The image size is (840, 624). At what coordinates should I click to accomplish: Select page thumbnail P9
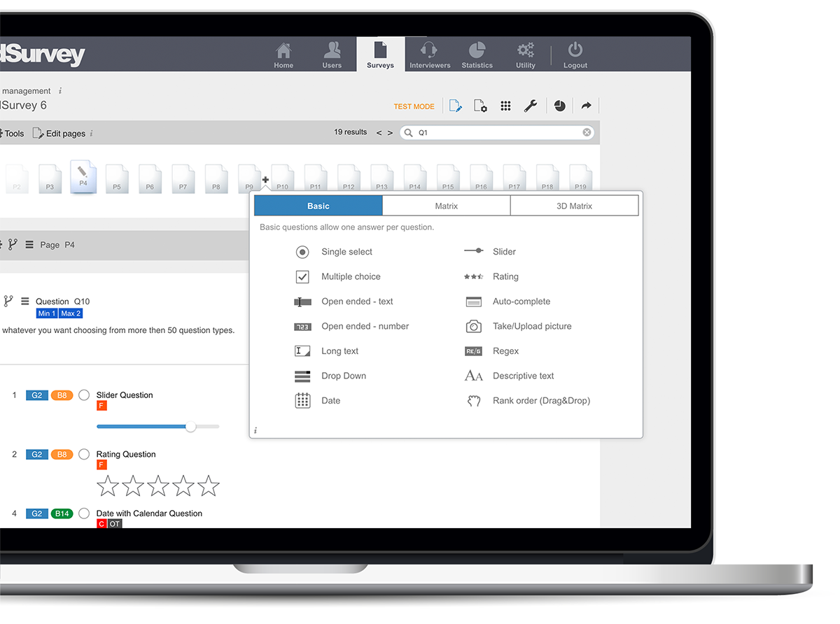pos(249,178)
